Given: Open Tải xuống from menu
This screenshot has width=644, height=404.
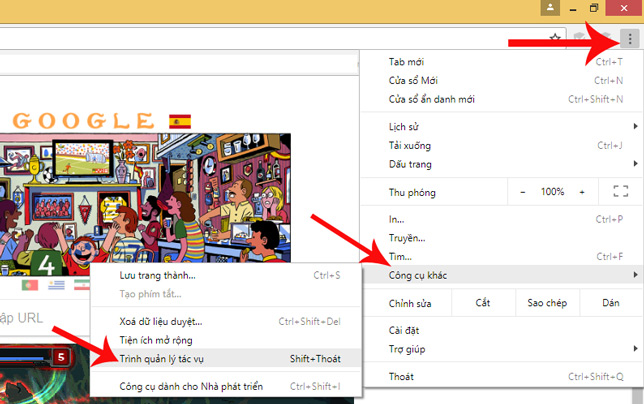Looking at the screenshot, I should (502, 145).
